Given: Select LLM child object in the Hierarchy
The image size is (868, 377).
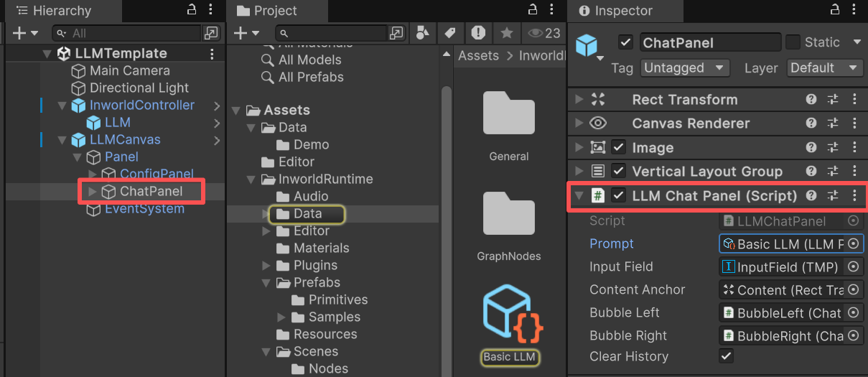Looking at the screenshot, I should [x=117, y=123].
